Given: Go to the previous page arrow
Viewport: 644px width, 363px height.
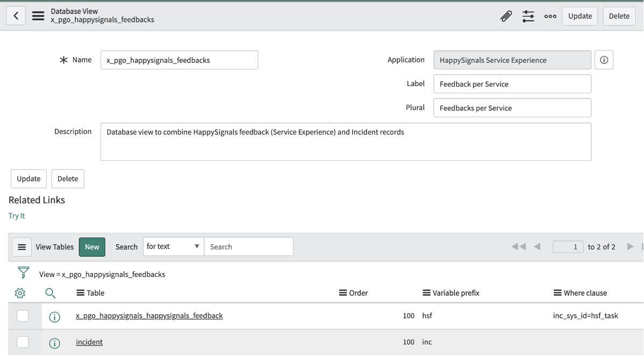Looking at the screenshot, I should coord(537,247).
